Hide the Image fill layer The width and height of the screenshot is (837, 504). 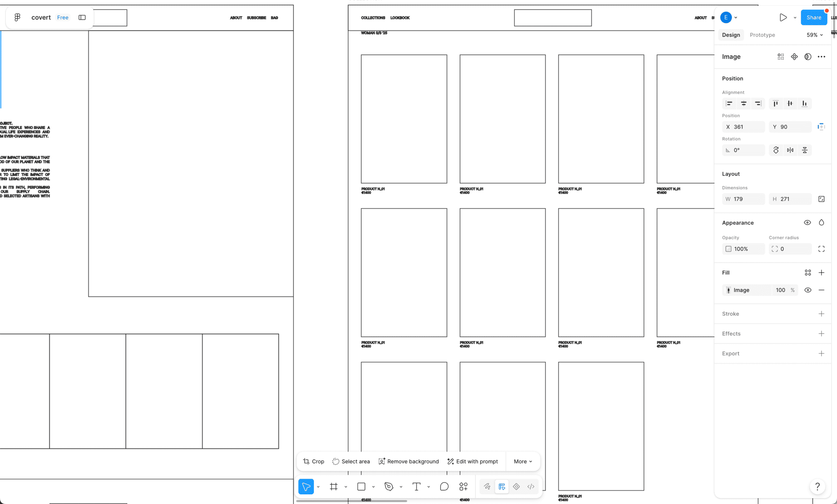point(808,290)
